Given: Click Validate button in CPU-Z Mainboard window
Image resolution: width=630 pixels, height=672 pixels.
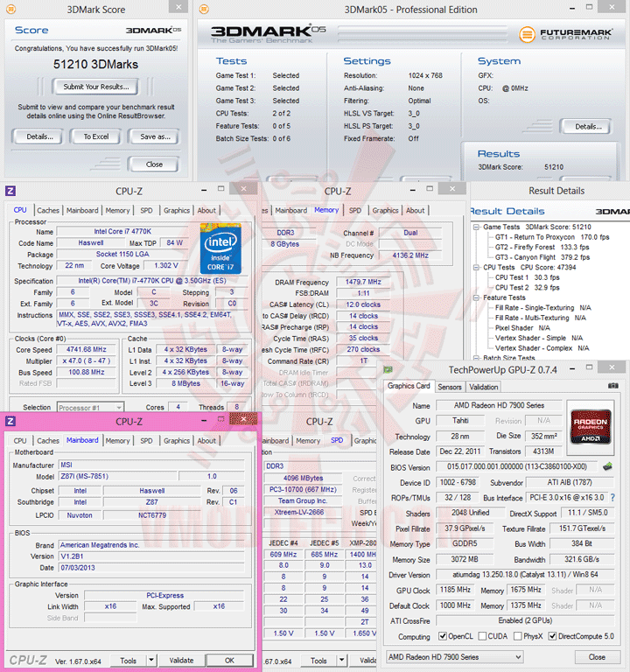Looking at the screenshot, I should click(x=181, y=661).
